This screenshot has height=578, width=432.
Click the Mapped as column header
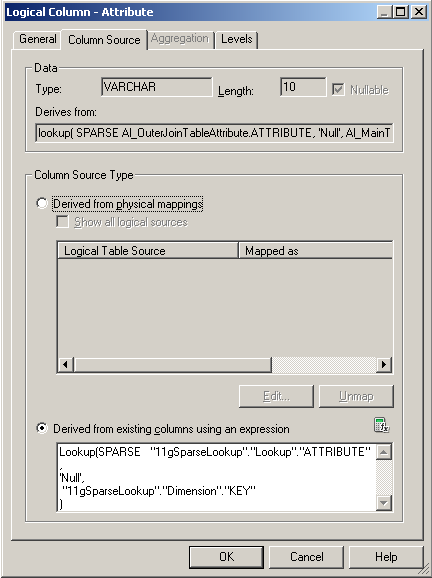(x=316, y=251)
